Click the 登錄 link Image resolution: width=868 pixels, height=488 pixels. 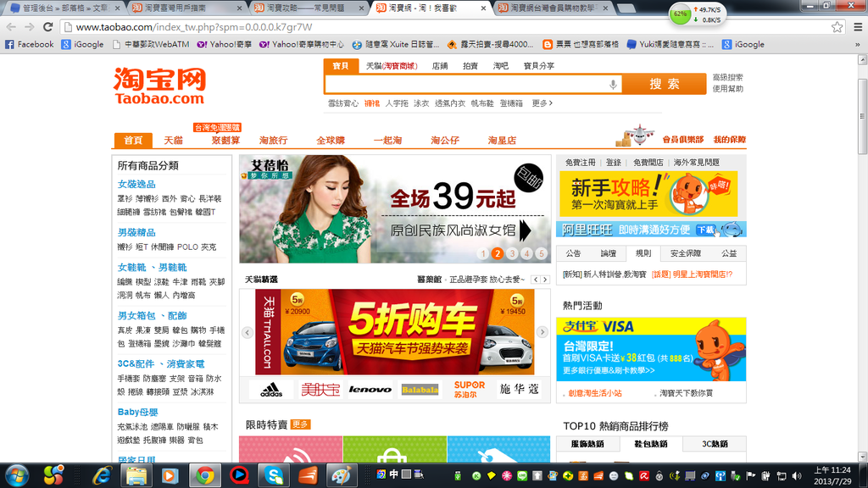614,163
